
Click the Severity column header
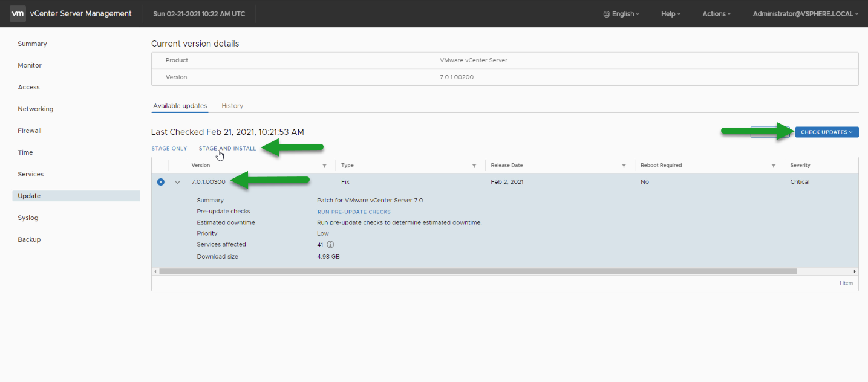800,166
